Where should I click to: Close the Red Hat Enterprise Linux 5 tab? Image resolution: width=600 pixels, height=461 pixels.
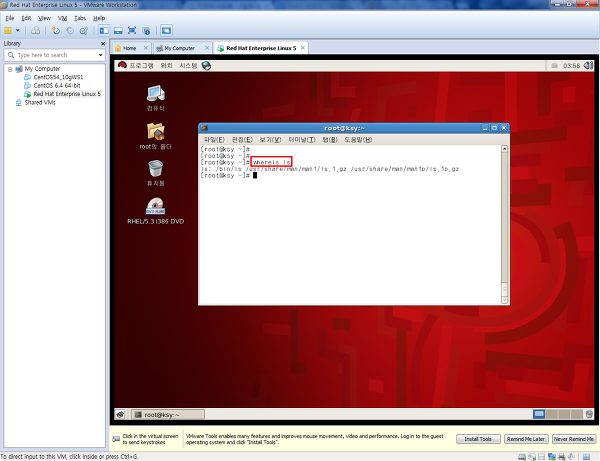[x=303, y=48]
